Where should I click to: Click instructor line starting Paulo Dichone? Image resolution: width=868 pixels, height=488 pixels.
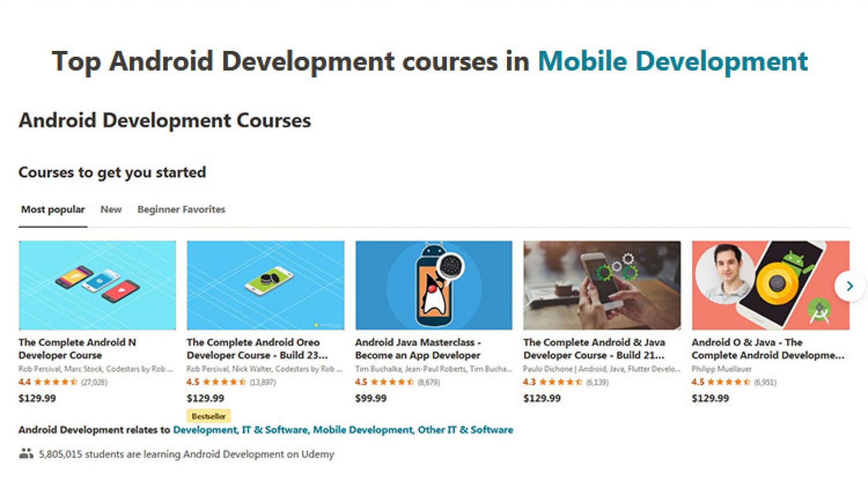pos(602,369)
